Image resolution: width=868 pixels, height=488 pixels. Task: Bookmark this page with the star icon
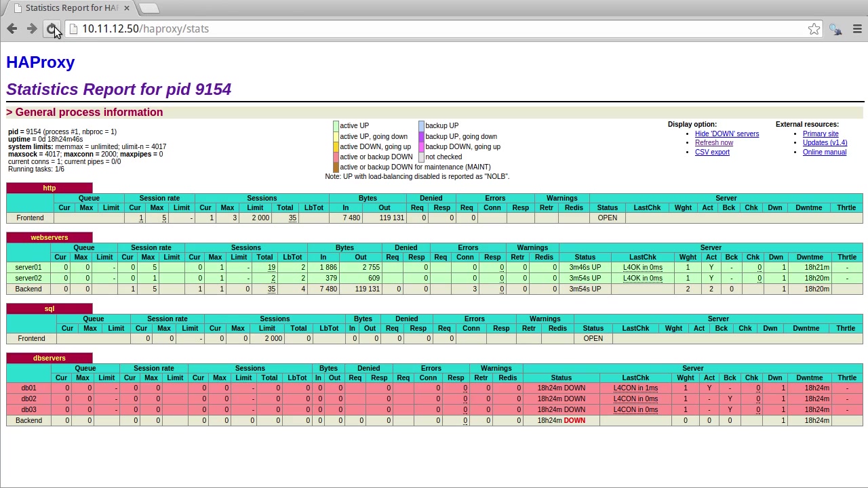point(814,29)
